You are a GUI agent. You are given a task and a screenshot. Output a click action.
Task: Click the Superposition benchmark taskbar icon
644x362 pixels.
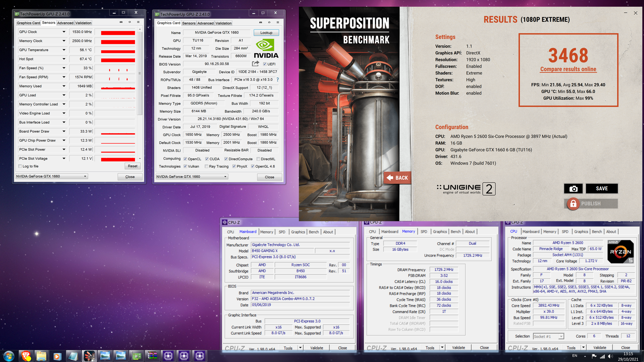click(89, 356)
